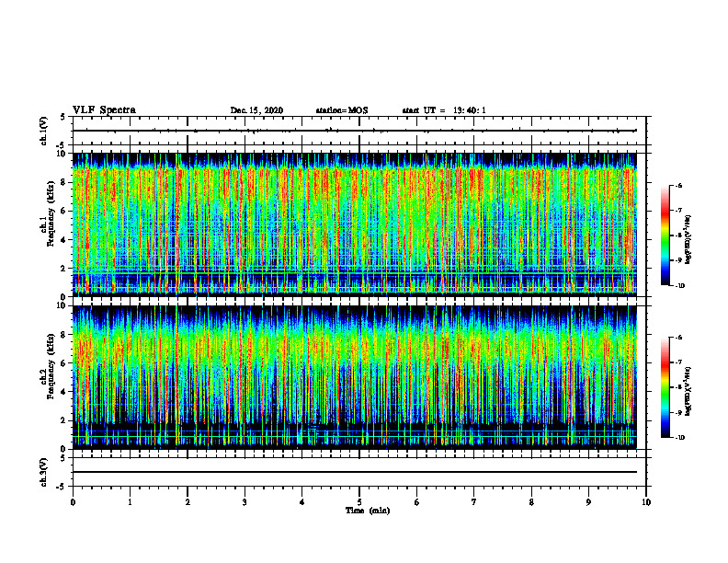Click the "4" kHz tick of ch.2 spectrogram
The image size is (728, 563).
(64, 392)
